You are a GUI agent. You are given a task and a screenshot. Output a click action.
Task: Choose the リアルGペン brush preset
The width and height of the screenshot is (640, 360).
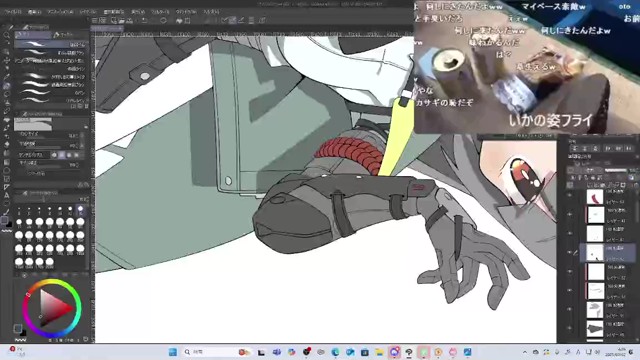[50, 100]
